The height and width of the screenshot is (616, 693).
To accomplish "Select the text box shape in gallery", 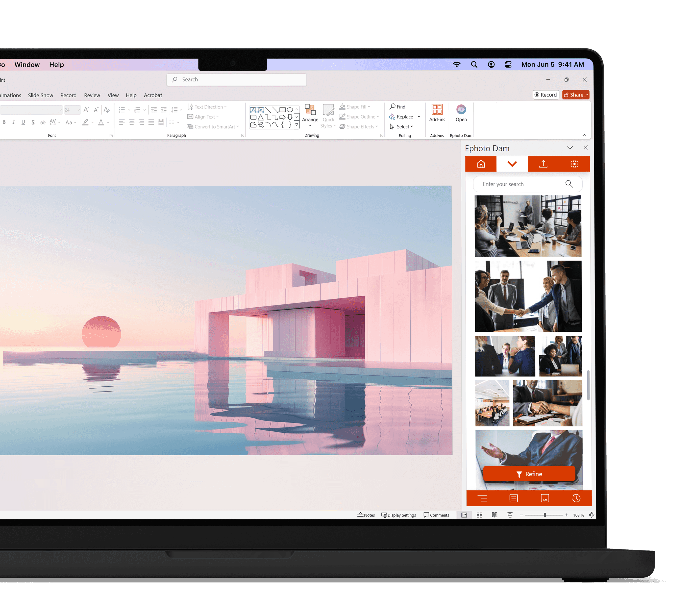I will coord(253,109).
